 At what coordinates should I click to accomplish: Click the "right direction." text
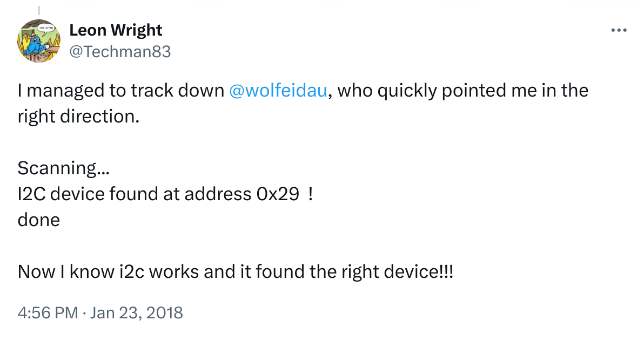(x=78, y=116)
